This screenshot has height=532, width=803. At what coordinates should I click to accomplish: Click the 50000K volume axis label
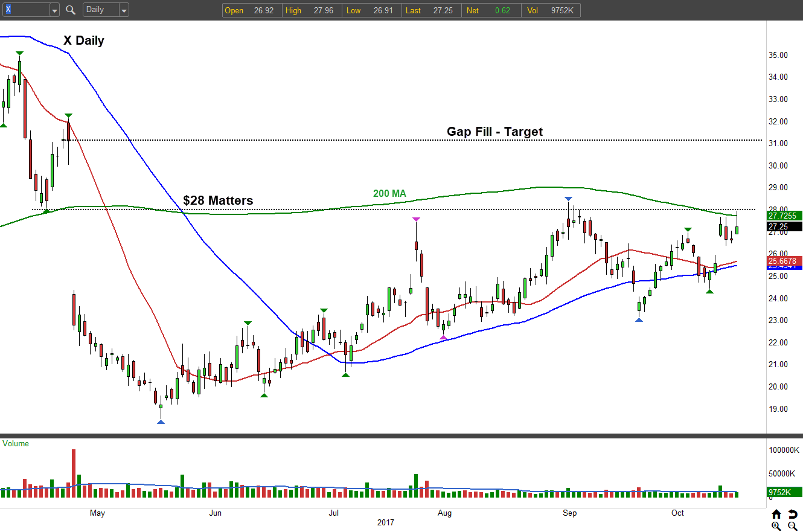pyautogui.click(x=782, y=473)
